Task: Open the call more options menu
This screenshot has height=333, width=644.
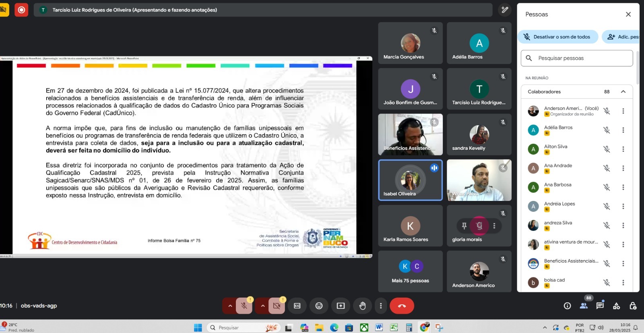Action: (381, 306)
